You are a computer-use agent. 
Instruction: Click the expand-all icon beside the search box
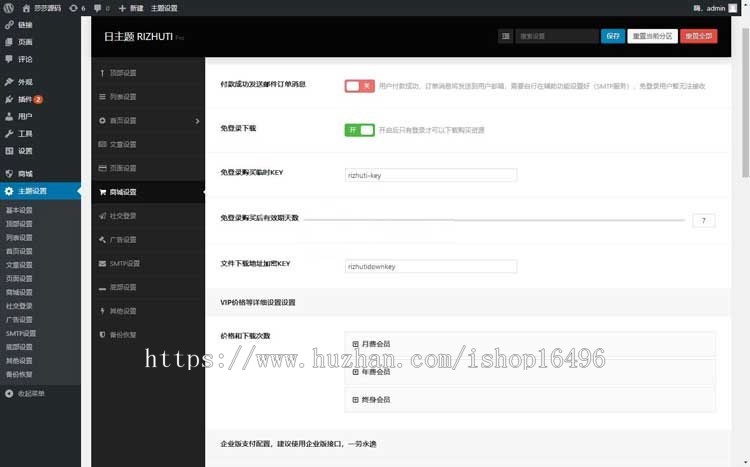pyautogui.click(x=505, y=36)
